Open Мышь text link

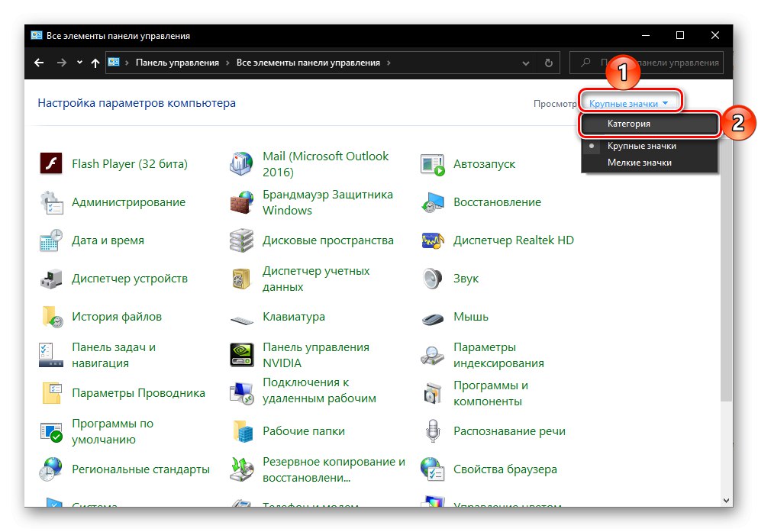pyautogui.click(x=471, y=317)
